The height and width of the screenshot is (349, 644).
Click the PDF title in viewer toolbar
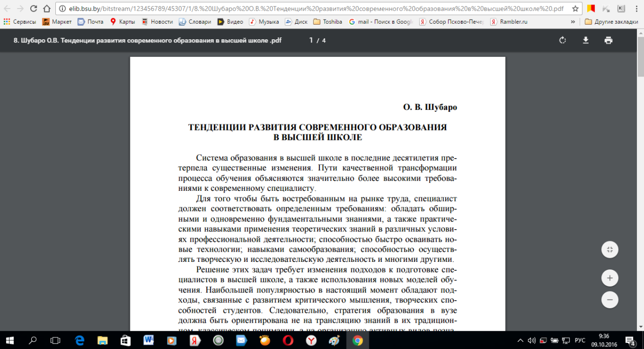point(147,40)
